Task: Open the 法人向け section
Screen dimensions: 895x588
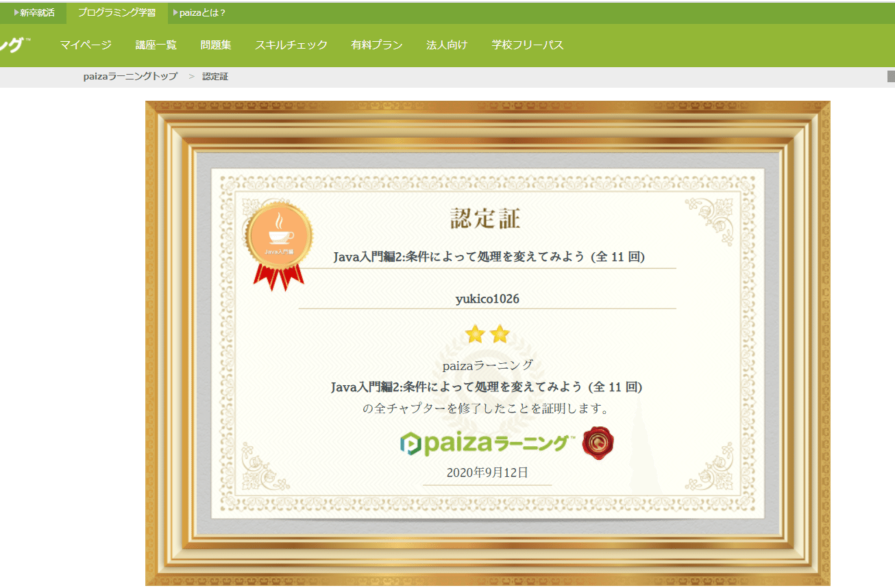Action: [x=447, y=45]
